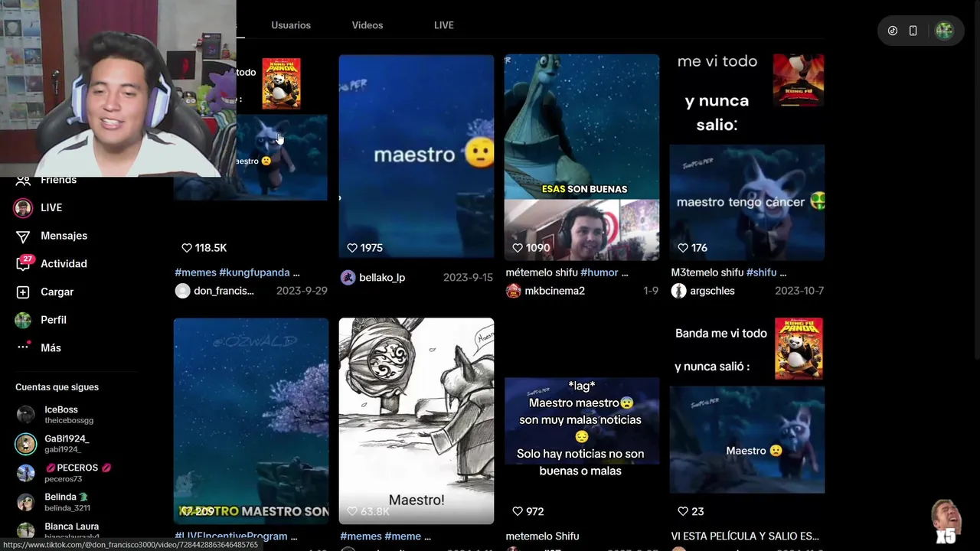Viewport: 980px width, 551px height.
Task: Click the avatar next to argschles
Action: [x=678, y=291]
